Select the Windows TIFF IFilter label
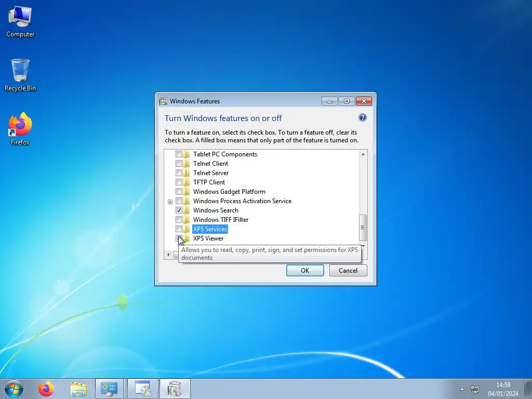Screen dimensions: 532x399 pos(221,220)
